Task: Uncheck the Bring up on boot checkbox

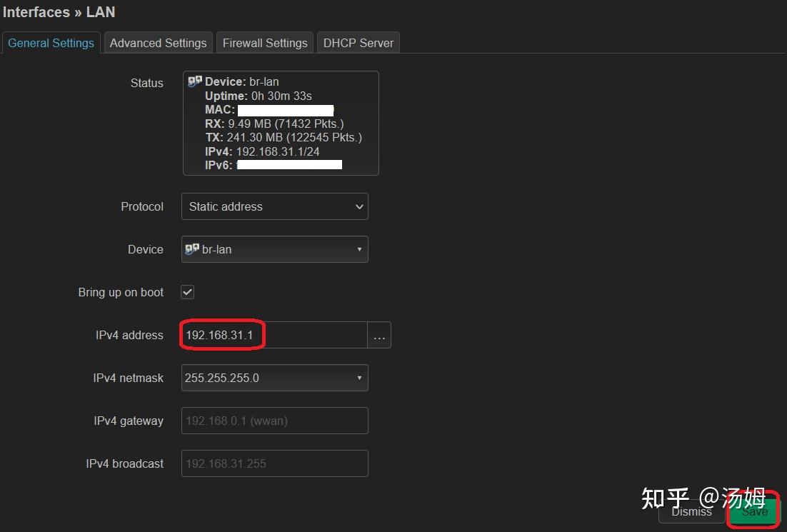Action: click(186, 291)
